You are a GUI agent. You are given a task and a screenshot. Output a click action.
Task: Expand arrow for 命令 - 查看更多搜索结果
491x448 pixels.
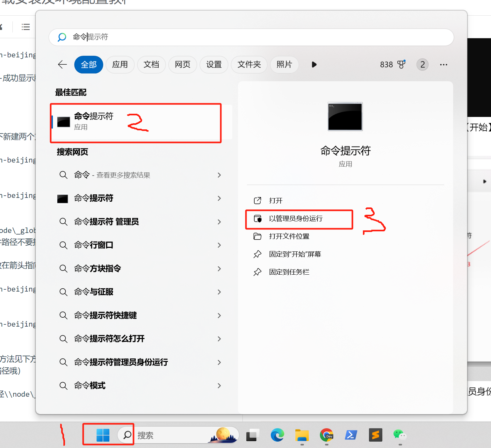tap(219, 175)
